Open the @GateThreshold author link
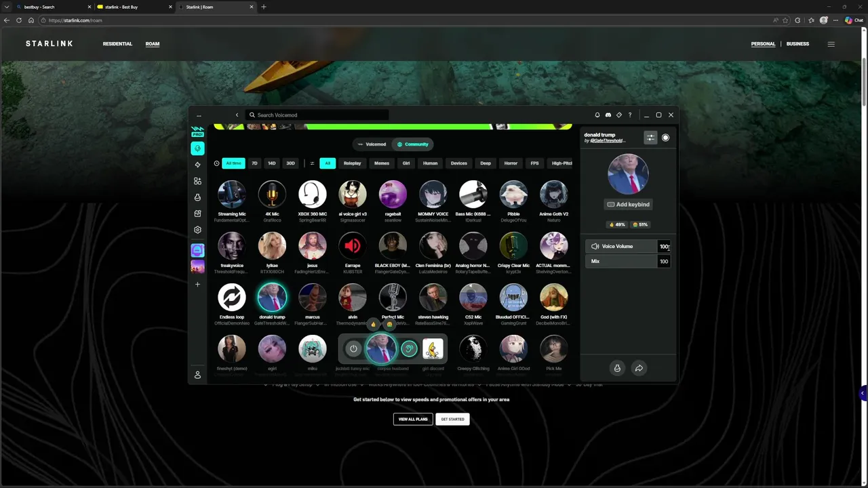 coord(607,141)
